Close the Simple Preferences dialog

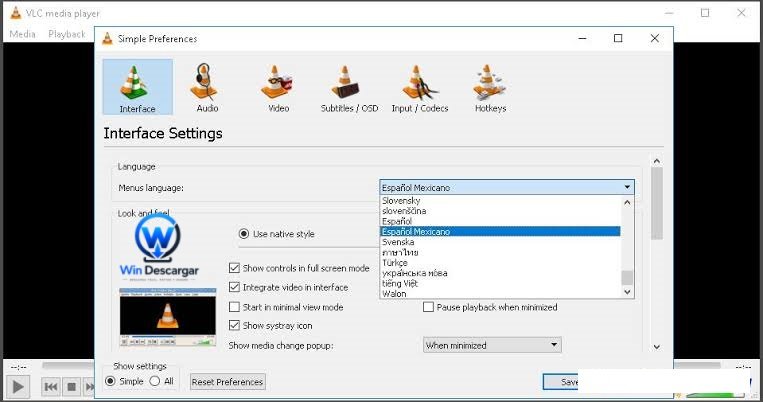654,38
